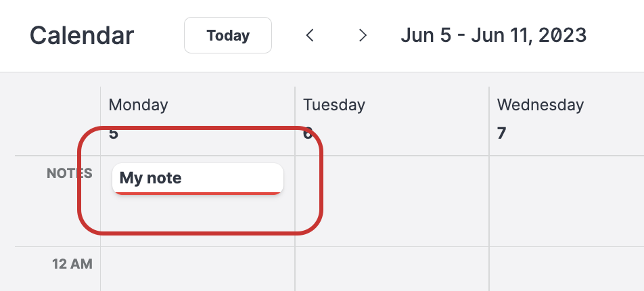The width and height of the screenshot is (644, 291).
Task: Go to the previous week arrow
Action: click(x=310, y=35)
